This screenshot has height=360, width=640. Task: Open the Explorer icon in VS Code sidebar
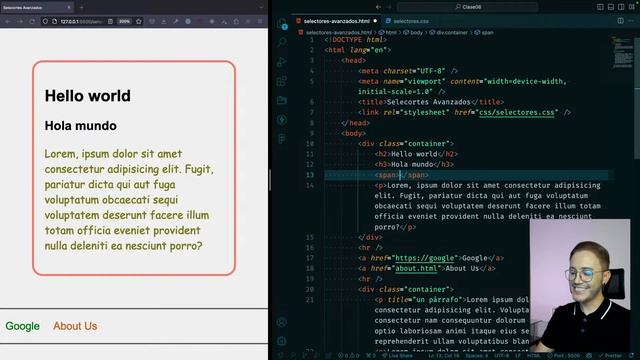tap(282, 24)
